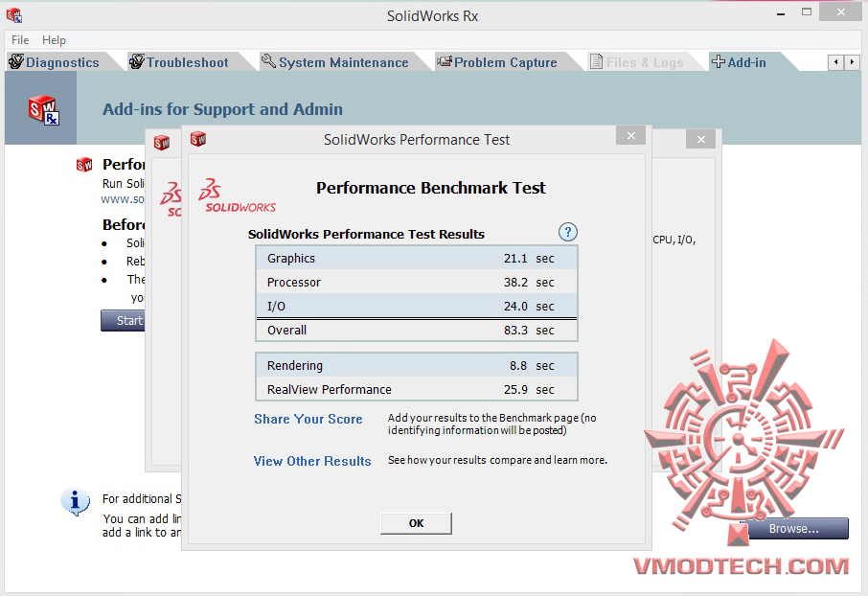Select the Processor result row

point(417,282)
